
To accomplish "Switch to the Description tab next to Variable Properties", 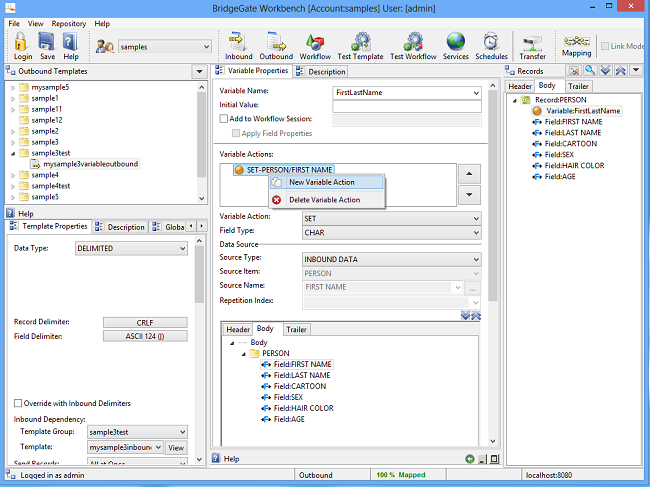I will point(321,72).
